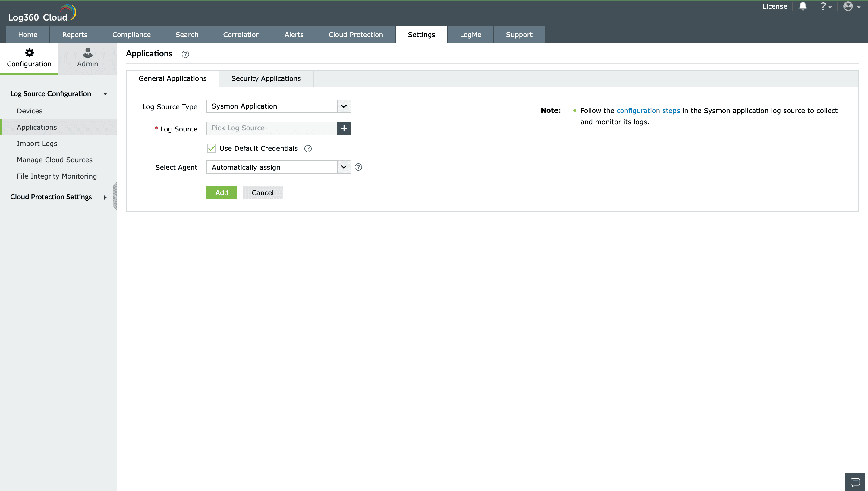Open the notification bell
This screenshot has height=491, width=868.
pos(803,6)
